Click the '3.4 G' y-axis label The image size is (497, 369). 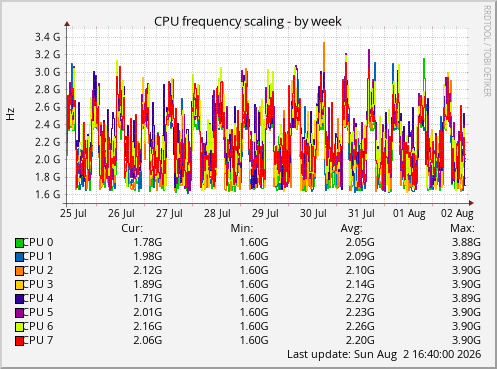tap(48, 37)
